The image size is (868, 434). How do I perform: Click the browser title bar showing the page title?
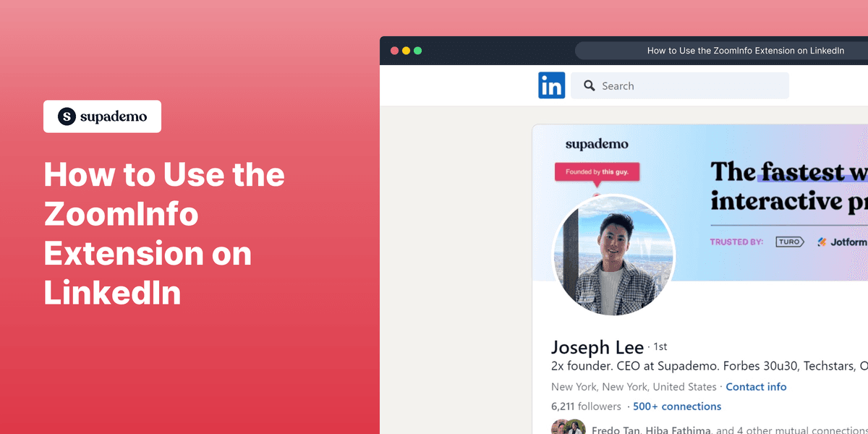point(746,50)
